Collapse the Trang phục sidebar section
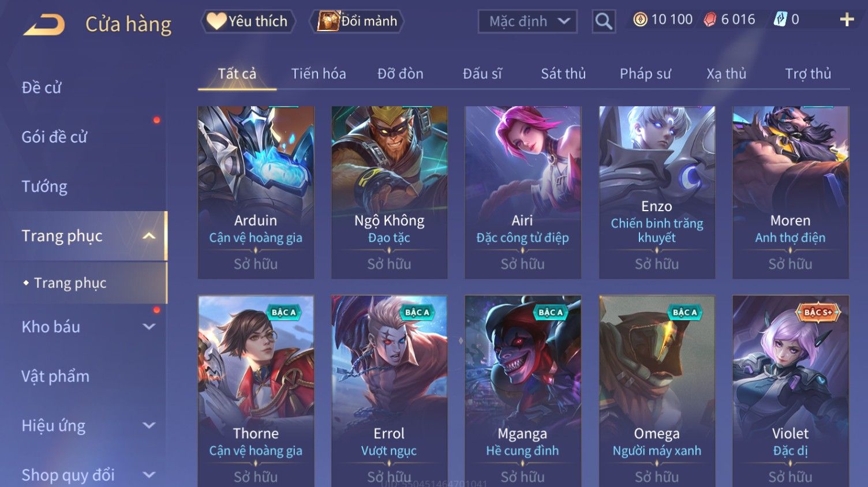This screenshot has height=487, width=868. (149, 236)
